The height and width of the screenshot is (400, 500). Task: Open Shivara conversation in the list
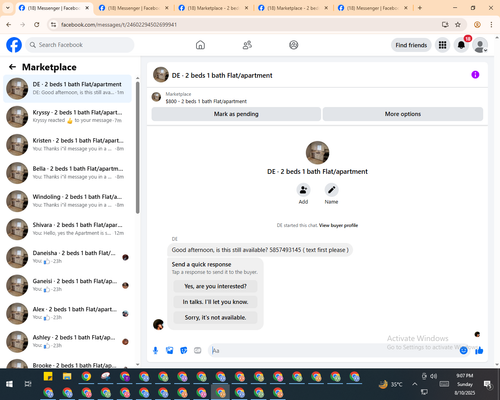67,229
